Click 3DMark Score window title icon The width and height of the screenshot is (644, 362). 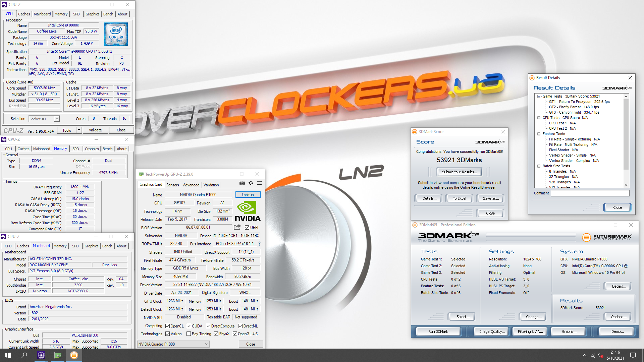tap(415, 132)
